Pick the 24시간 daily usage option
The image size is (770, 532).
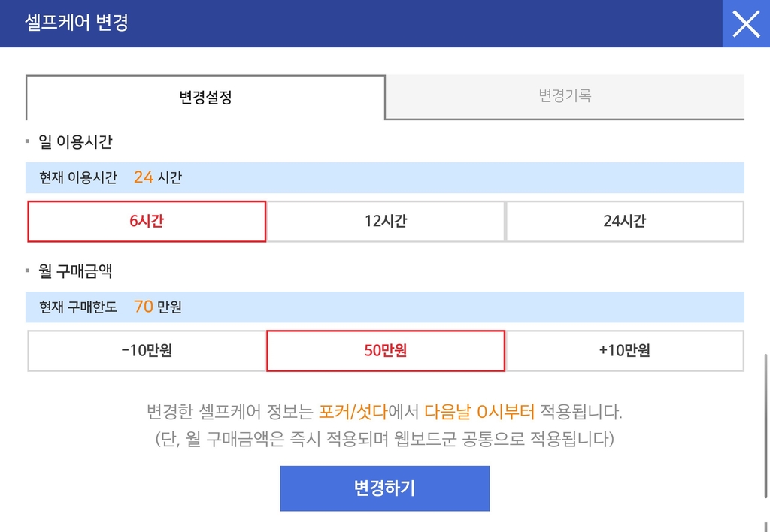(625, 221)
